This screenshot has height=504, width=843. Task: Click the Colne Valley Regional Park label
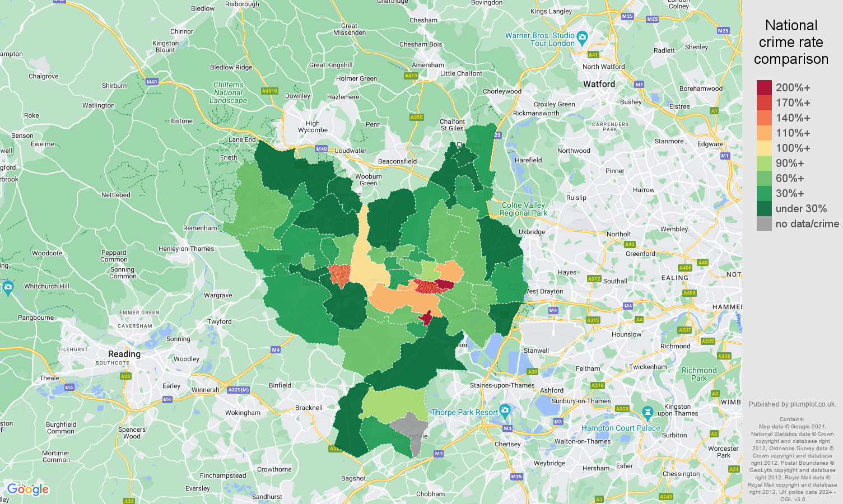pos(524,209)
